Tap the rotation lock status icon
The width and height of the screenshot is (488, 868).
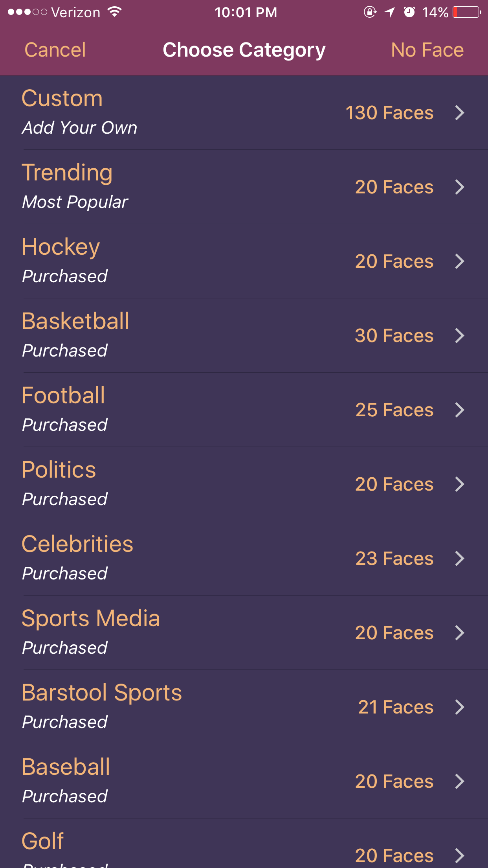370,12
